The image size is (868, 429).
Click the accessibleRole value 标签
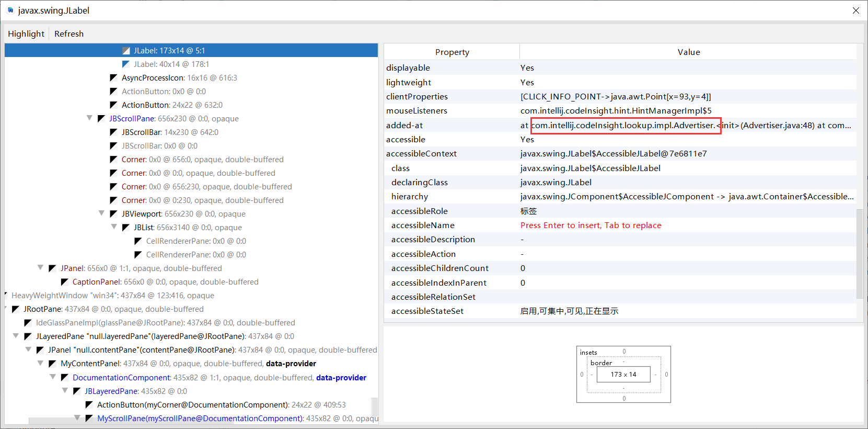[528, 211]
